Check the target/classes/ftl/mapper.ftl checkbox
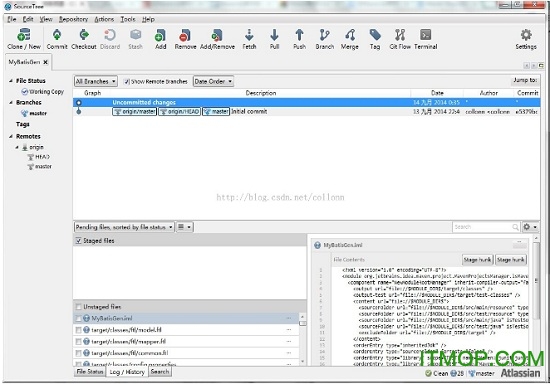Screen dimensions: 550x384 click(x=79, y=342)
